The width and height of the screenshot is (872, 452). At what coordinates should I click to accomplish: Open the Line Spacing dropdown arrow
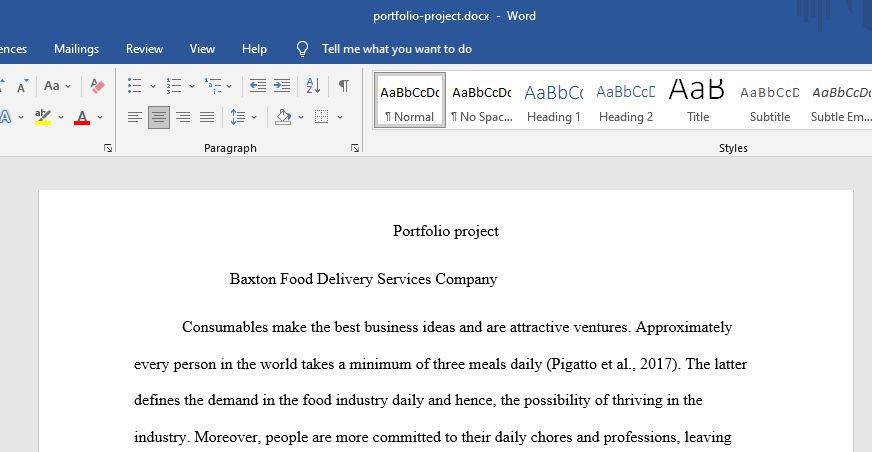click(254, 117)
